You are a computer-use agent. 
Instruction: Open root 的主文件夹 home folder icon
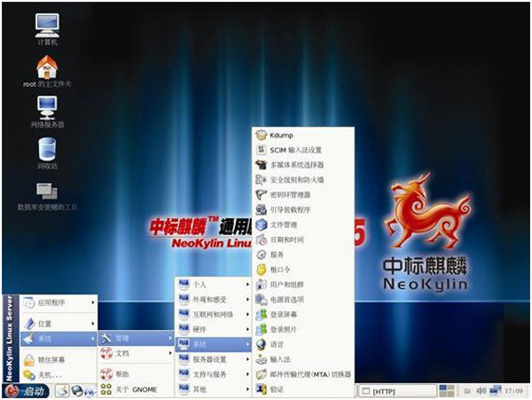point(47,71)
